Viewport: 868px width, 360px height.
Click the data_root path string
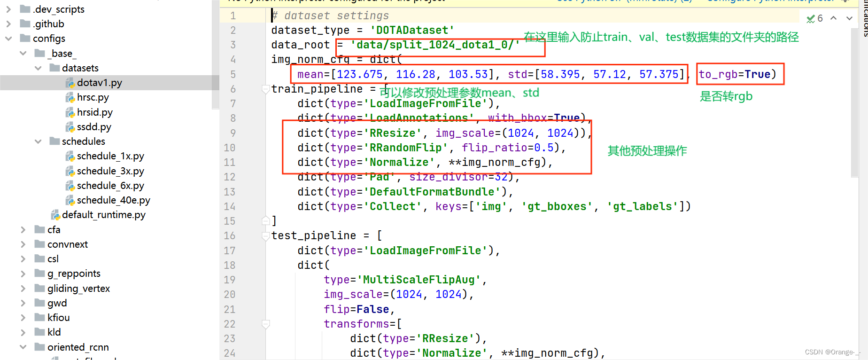point(435,45)
